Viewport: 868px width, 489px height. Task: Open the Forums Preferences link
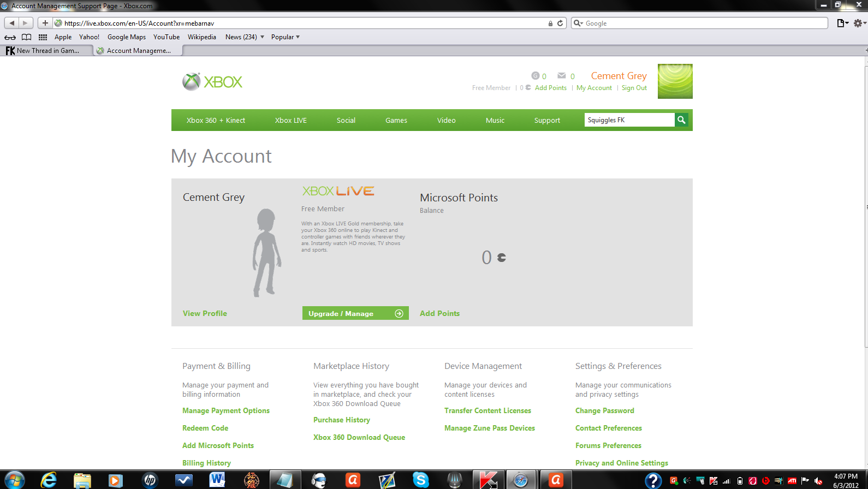pos(608,446)
